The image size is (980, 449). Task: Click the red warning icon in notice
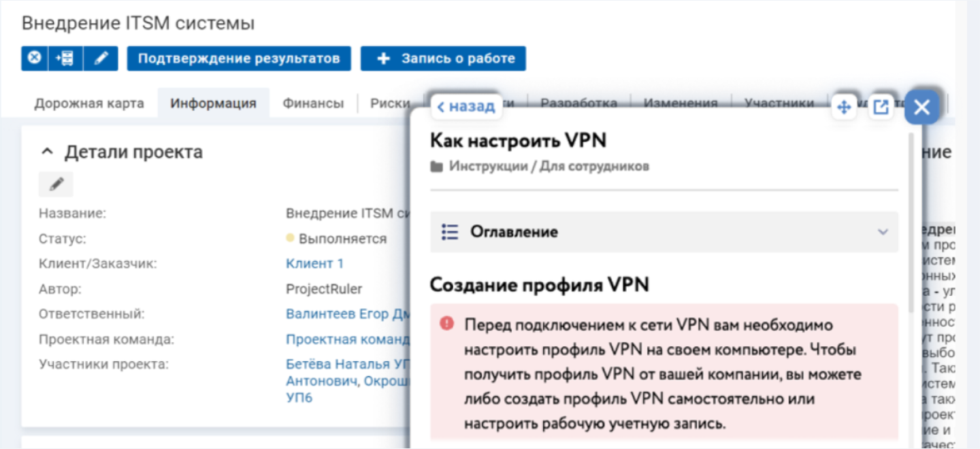coord(447,324)
